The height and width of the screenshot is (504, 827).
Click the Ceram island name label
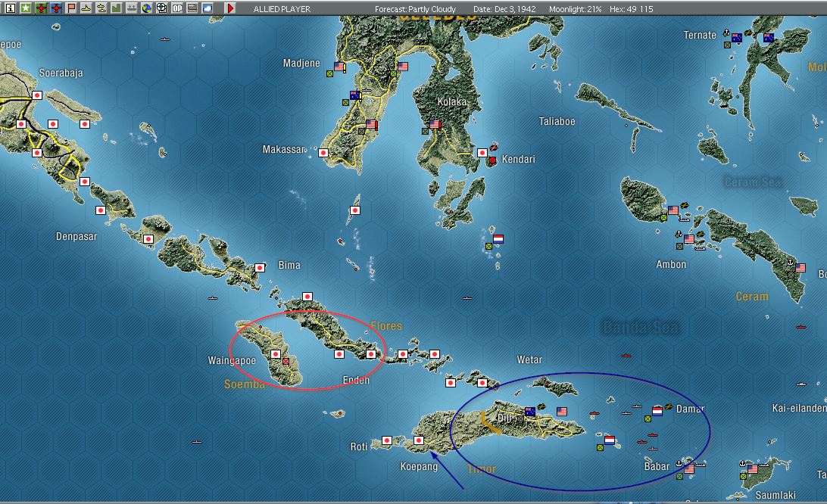point(751,297)
